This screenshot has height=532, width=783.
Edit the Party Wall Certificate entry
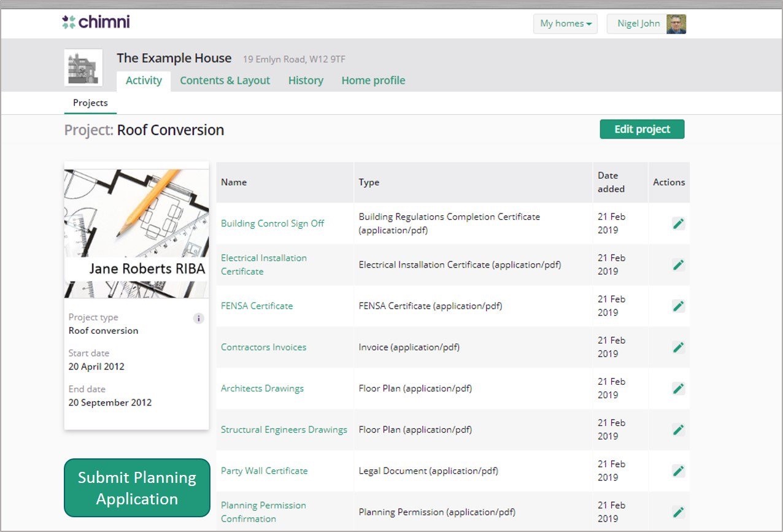click(678, 471)
